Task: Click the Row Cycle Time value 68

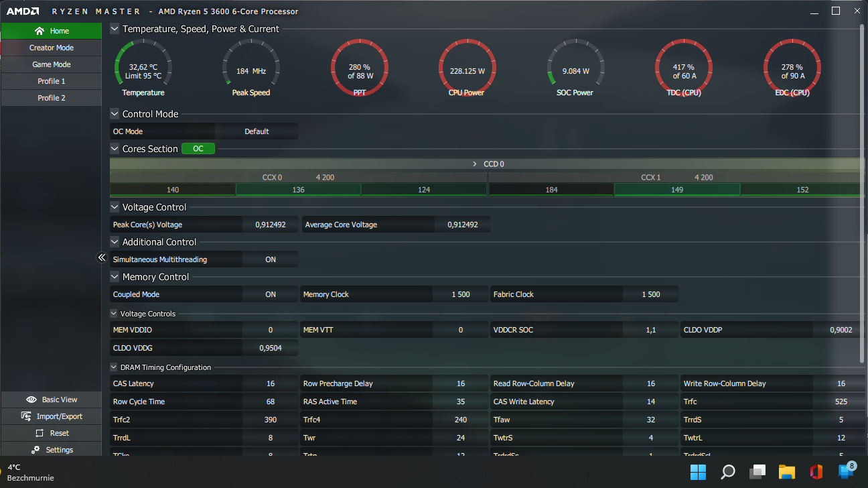Action: point(271,402)
